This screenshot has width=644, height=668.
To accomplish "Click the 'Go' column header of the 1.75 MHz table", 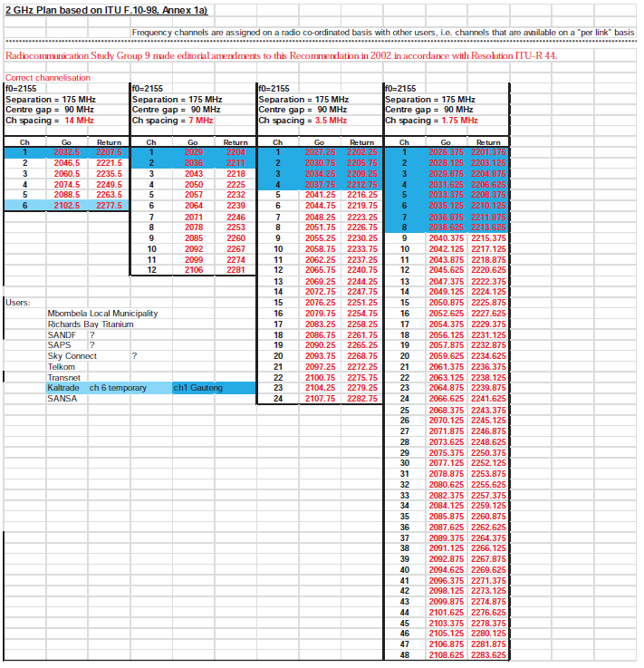I will click(446, 142).
